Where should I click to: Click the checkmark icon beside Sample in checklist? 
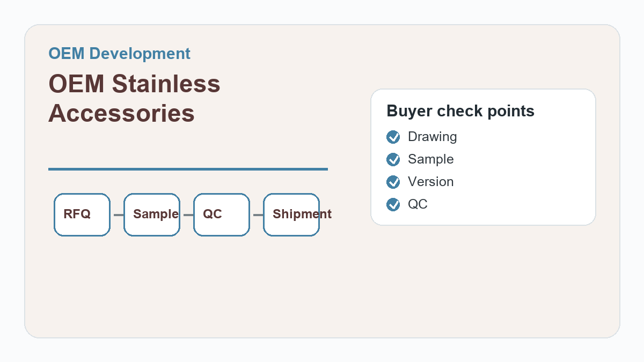tap(393, 160)
